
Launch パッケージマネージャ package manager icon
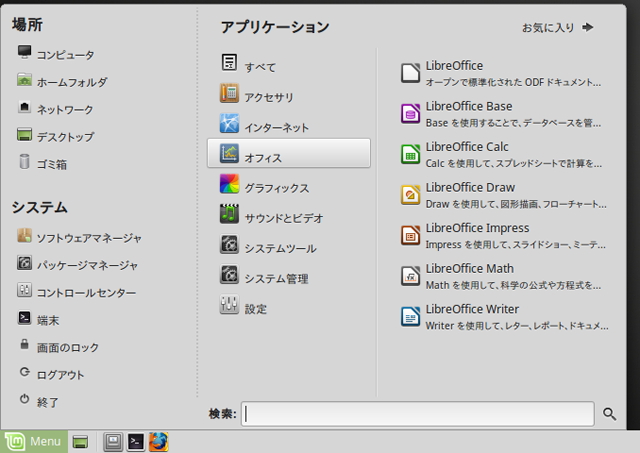[x=24, y=263]
